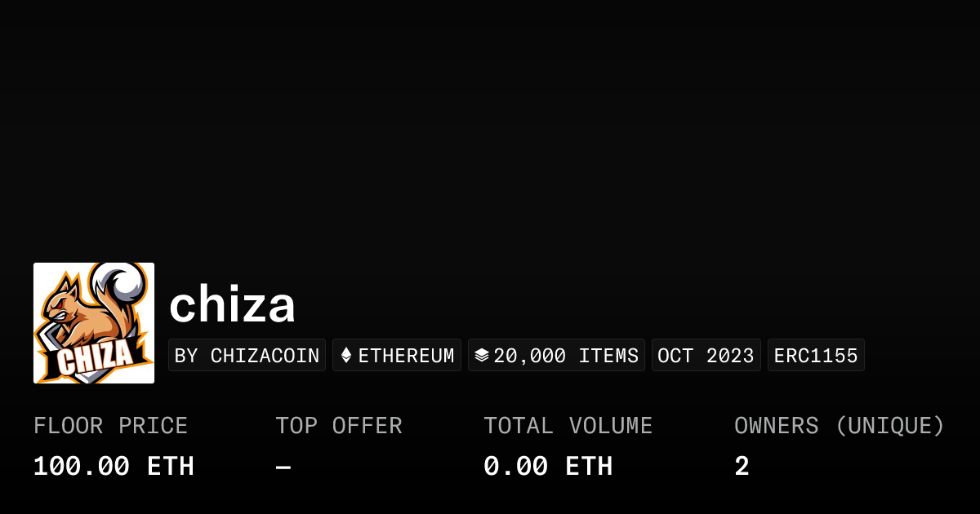The width and height of the screenshot is (980, 514).
Task: Click the TOTAL VOLUME label
Action: point(568,426)
